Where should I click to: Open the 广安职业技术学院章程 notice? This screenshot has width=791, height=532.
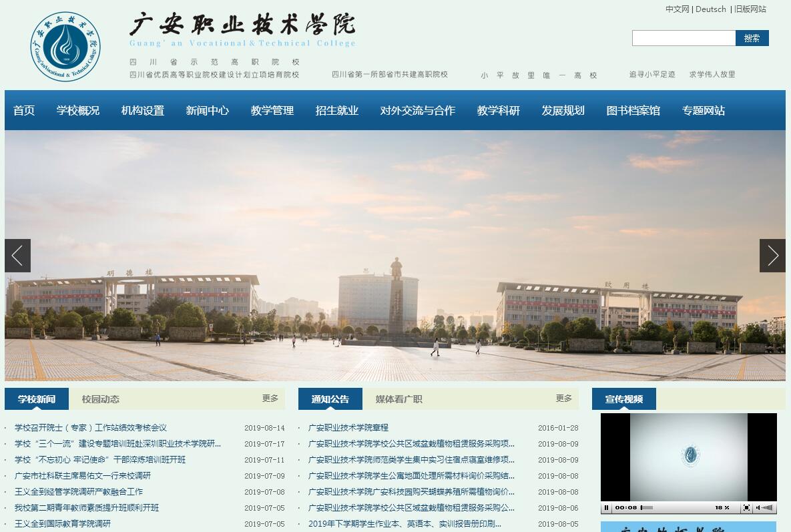[x=348, y=428]
